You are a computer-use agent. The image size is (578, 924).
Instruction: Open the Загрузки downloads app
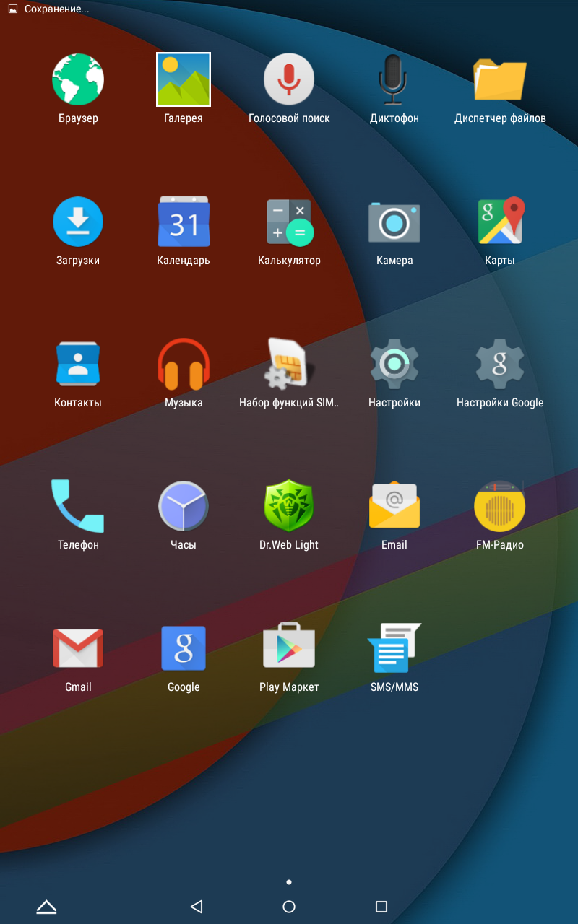[x=78, y=222]
